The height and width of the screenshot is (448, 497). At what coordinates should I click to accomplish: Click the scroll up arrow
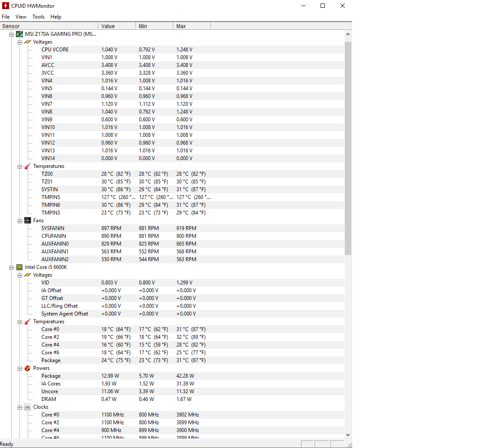pyautogui.click(x=348, y=34)
